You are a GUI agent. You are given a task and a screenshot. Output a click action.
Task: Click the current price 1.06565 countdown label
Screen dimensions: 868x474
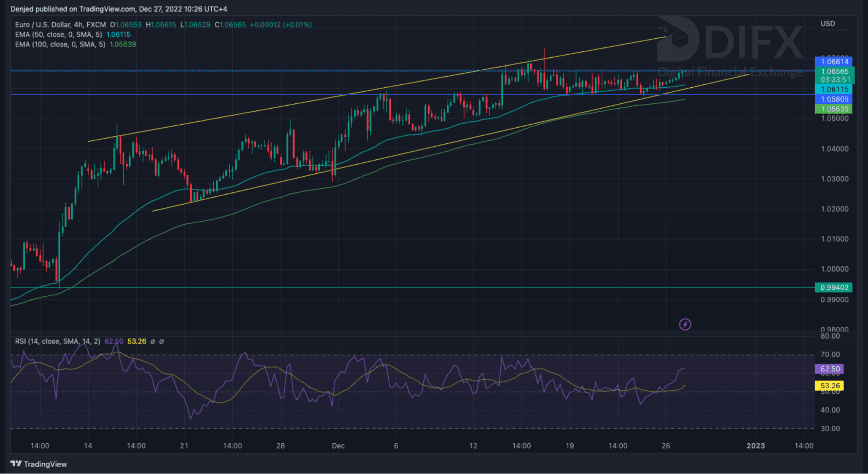[x=835, y=75]
